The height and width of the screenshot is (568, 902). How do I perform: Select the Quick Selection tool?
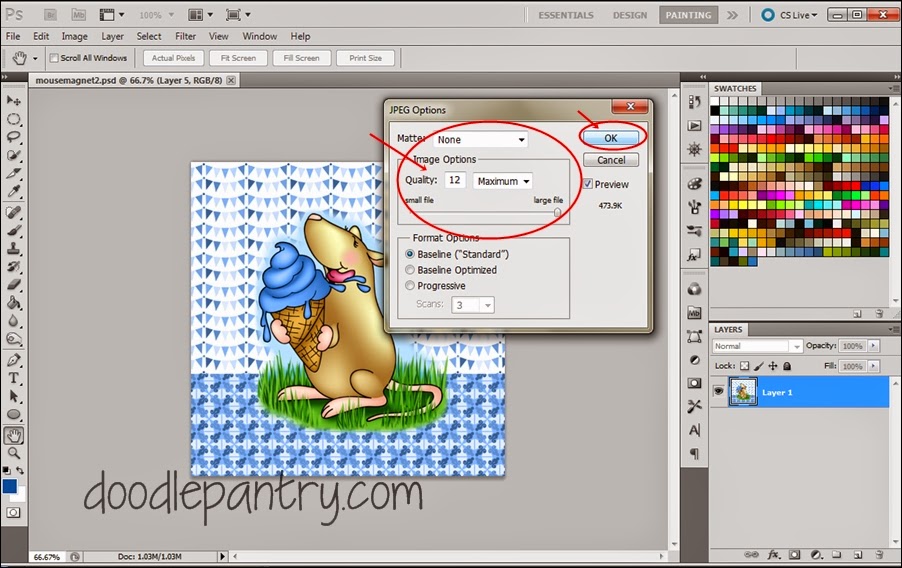pyautogui.click(x=13, y=155)
